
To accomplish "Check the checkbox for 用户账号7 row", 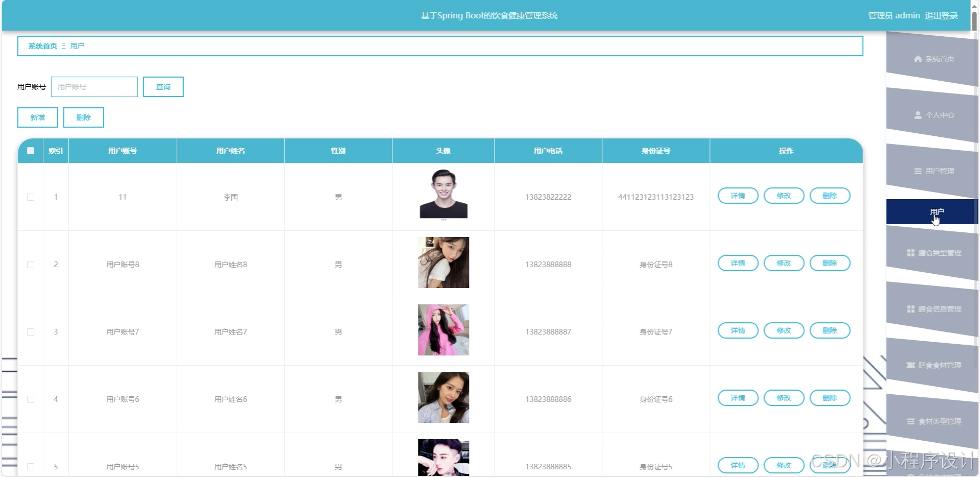I will click(x=31, y=332).
